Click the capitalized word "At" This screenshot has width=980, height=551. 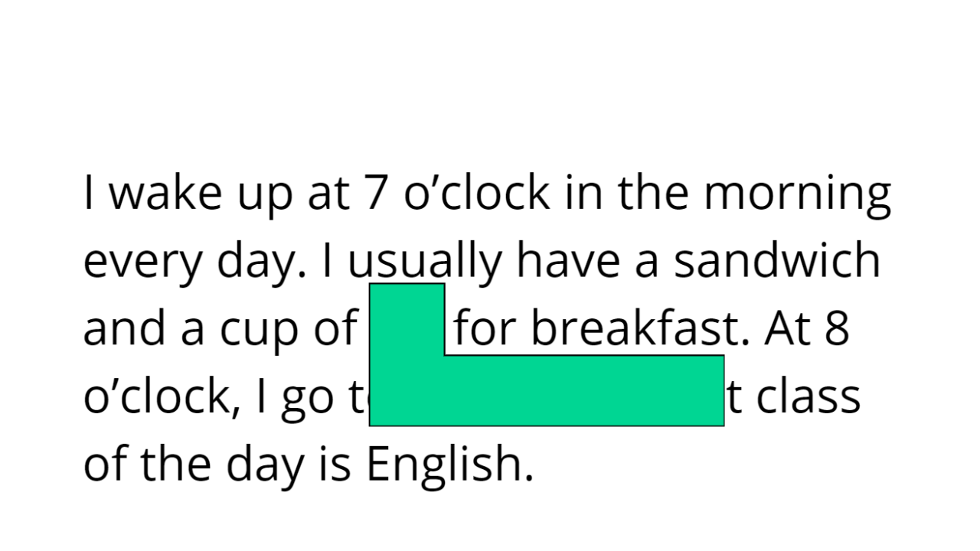(787, 330)
